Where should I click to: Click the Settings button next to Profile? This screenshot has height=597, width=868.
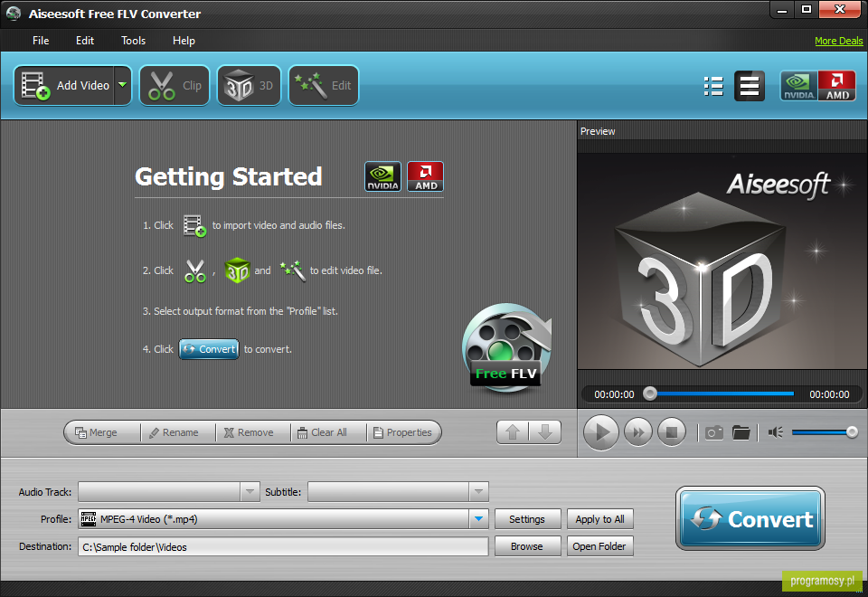coord(527,519)
